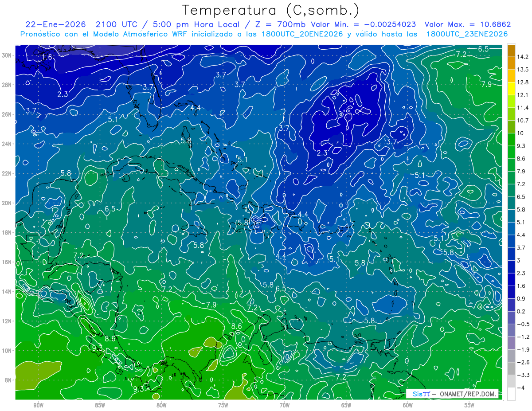This screenshot has width=532, height=411.
Task: Click the colorbar label "0.9"
Action: (x=521, y=298)
